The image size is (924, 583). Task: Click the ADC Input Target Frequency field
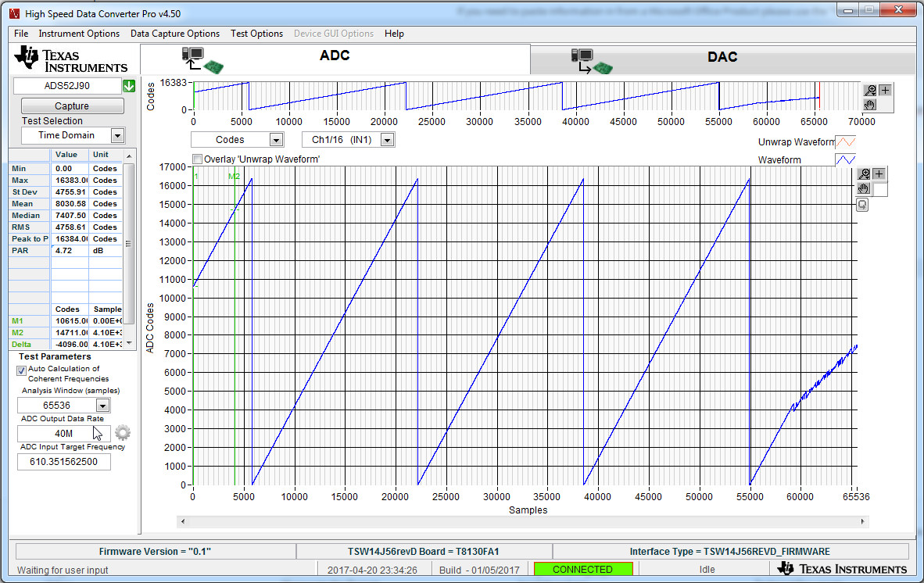pos(63,462)
